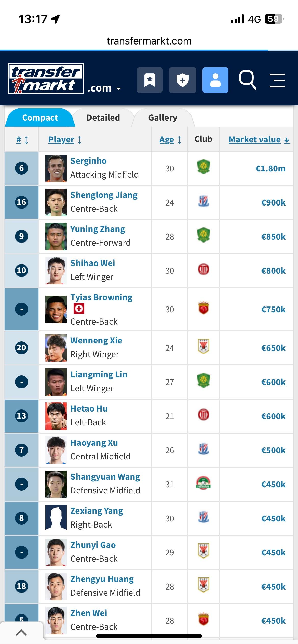Tap Serginho's green club crest
Viewport: 298px width, 644px height.
204,167
